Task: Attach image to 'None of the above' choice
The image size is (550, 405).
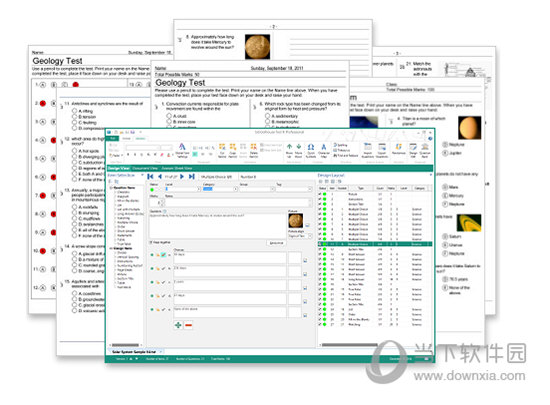Action: click(x=305, y=315)
